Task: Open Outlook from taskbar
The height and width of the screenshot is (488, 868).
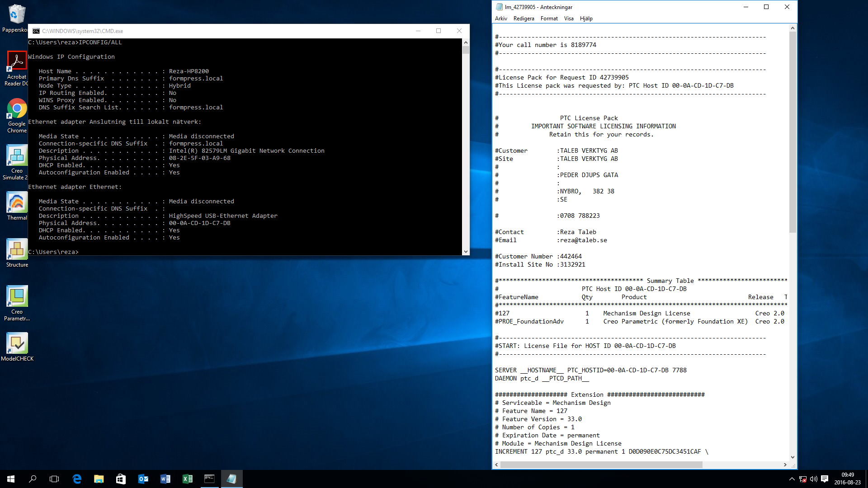Action: (x=143, y=479)
